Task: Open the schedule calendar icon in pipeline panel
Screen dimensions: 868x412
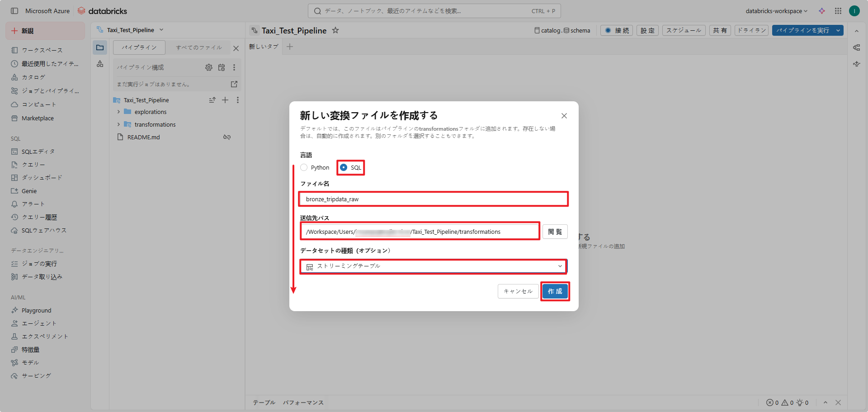Action: pyautogui.click(x=222, y=67)
